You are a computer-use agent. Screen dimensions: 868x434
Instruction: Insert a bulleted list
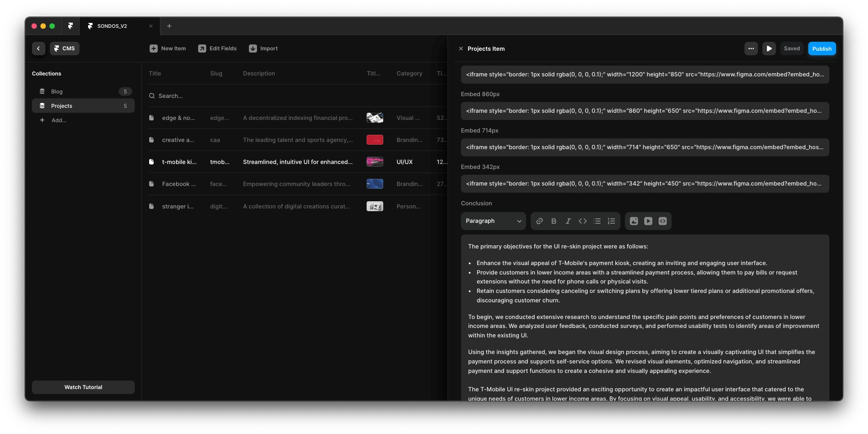point(597,221)
